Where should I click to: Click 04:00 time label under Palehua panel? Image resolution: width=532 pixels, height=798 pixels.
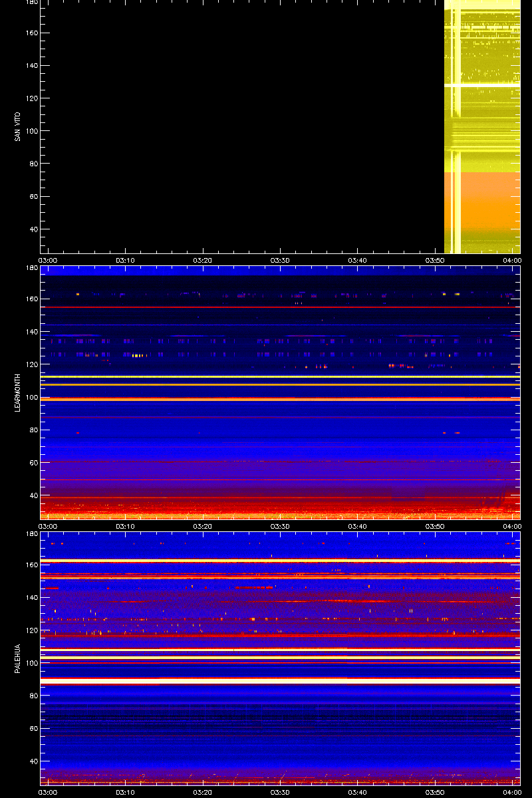click(x=511, y=792)
